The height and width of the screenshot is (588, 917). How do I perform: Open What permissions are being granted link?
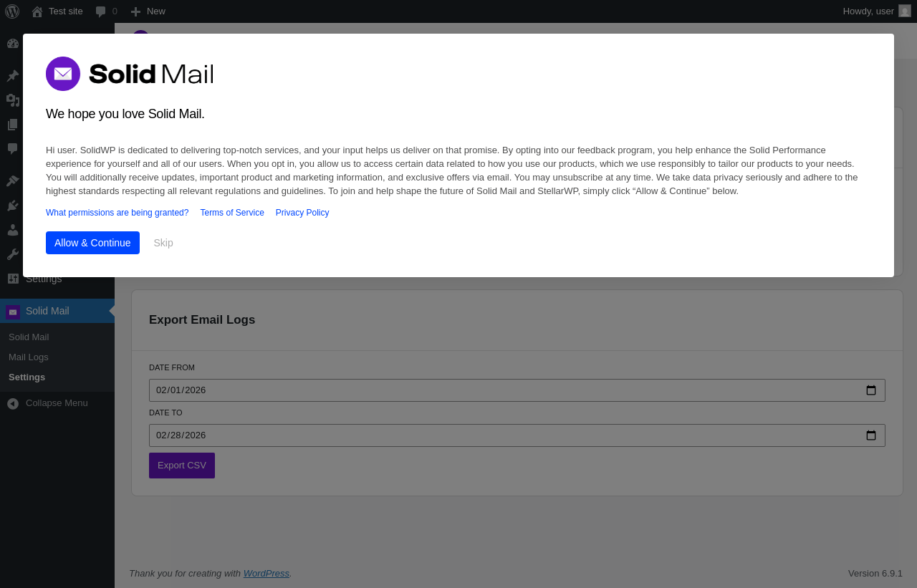[117, 213]
